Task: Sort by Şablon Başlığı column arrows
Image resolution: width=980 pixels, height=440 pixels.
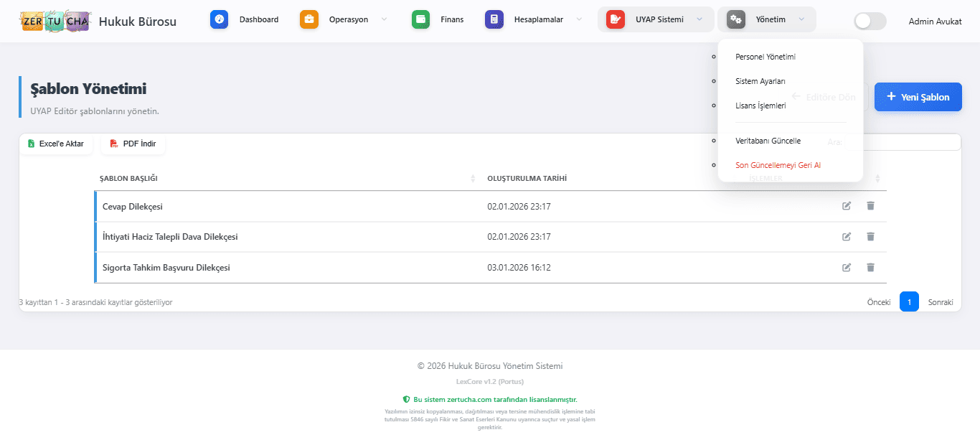Action: (472, 178)
